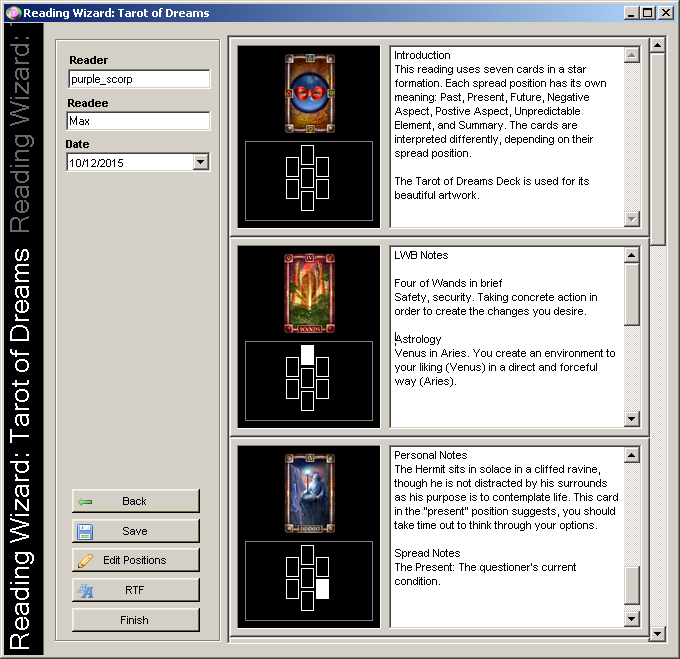Select the date value 10/12/2015
This screenshot has width=680, height=659.
96,163
